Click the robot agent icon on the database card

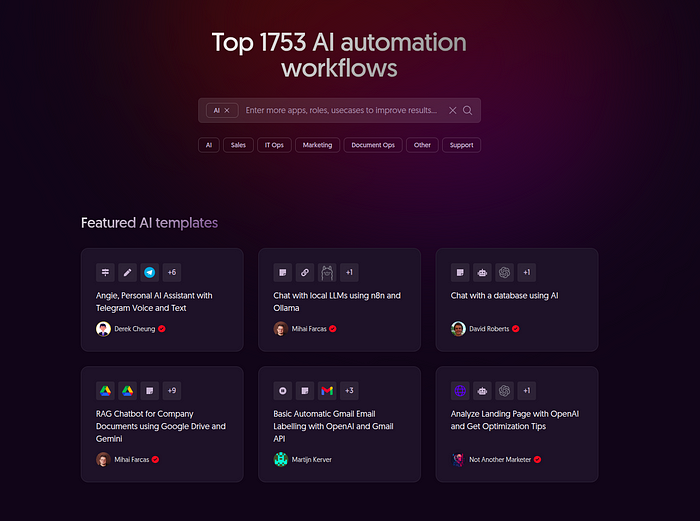click(482, 272)
